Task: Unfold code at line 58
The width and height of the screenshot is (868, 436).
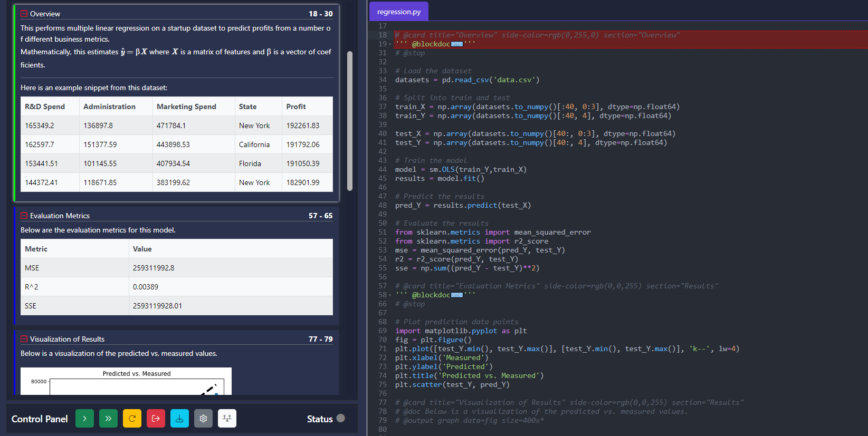Action: pos(390,295)
